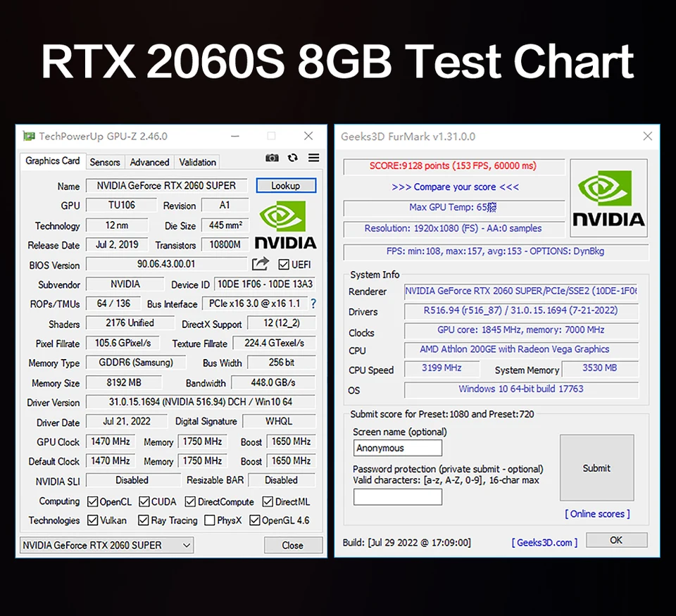The height and width of the screenshot is (616, 676).
Task: Toggle the PhysX checkbox
Action: pos(210,520)
